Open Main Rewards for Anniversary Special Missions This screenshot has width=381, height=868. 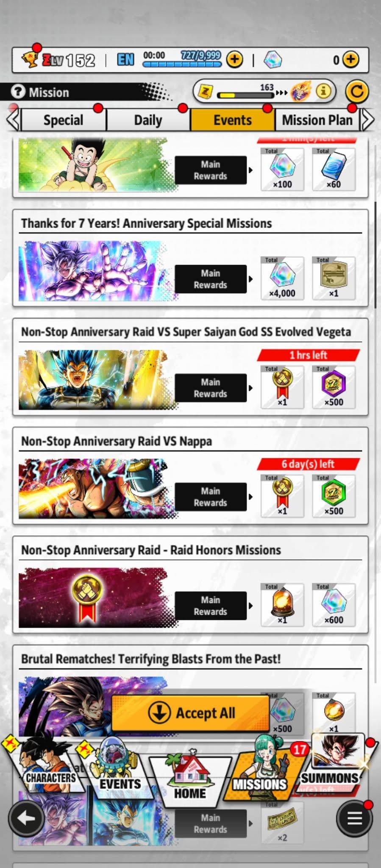coord(211,279)
